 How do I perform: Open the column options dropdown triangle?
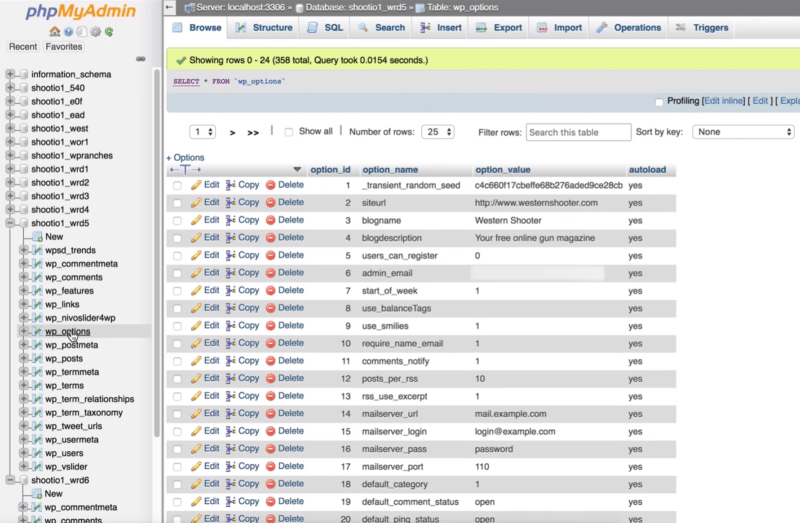pos(297,170)
